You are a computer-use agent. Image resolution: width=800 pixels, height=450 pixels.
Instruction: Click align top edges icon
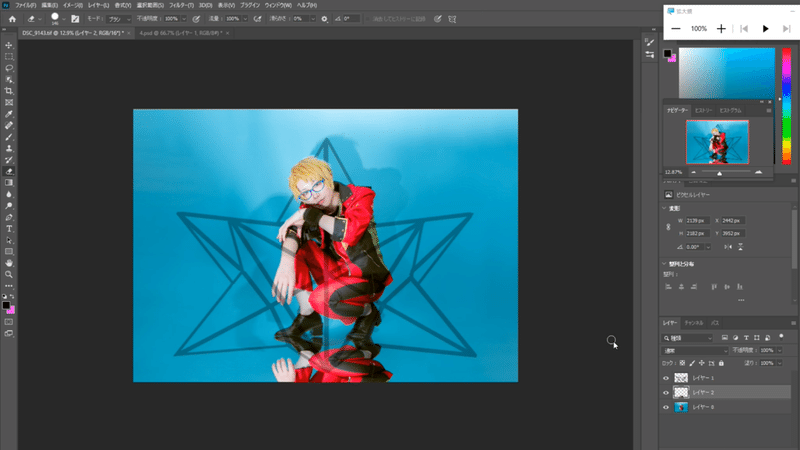(x=714, y=287)
